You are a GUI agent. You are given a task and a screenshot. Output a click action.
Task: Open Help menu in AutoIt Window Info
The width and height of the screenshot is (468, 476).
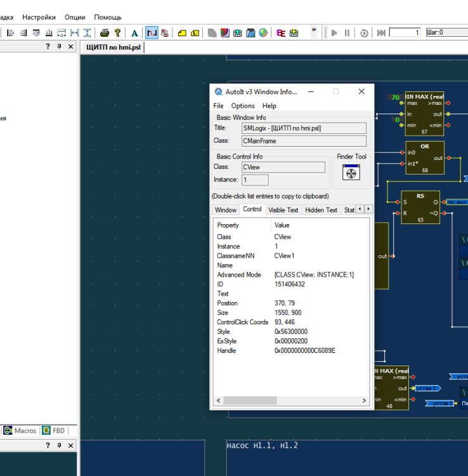[x=270, y=106]
